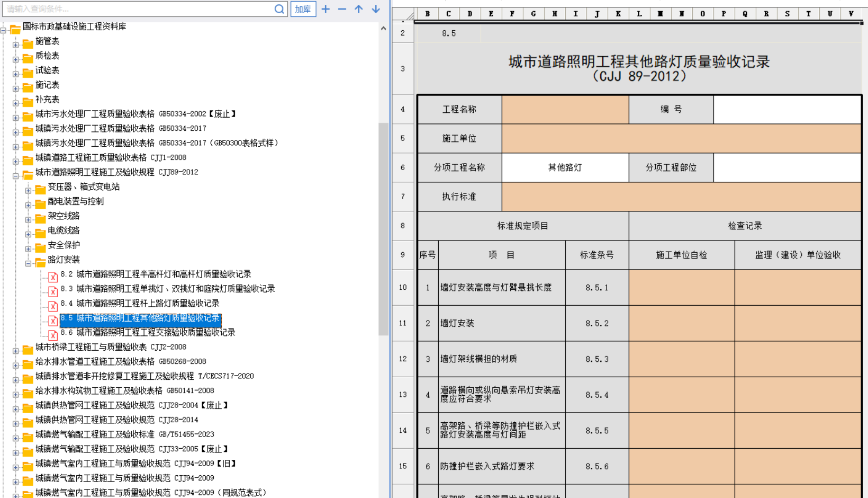Click the 加库 button
The image size is (868, 498).
tap(303, 9)
